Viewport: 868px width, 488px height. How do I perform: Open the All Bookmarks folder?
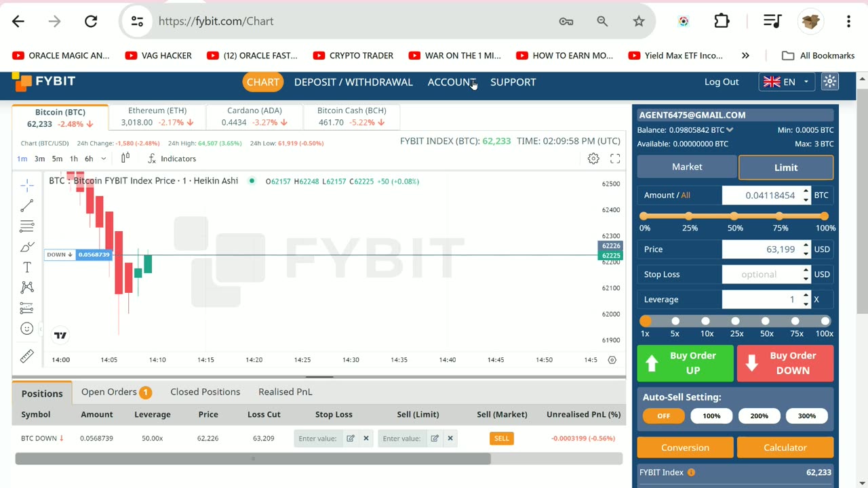pos(818,56)
